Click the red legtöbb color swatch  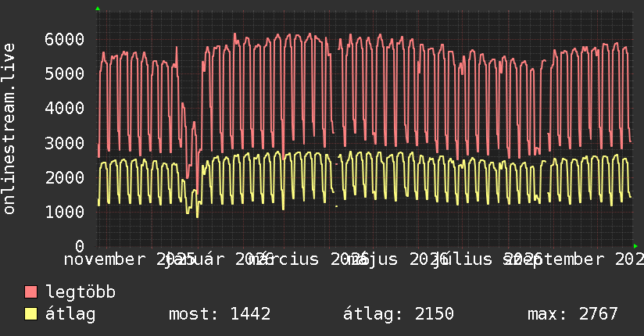[x=30, y=292]
